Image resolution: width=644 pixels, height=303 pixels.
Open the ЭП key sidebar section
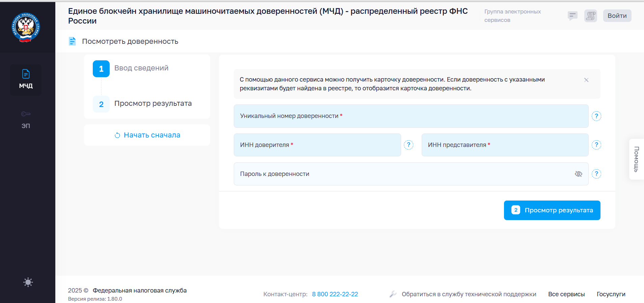[26, 120]
